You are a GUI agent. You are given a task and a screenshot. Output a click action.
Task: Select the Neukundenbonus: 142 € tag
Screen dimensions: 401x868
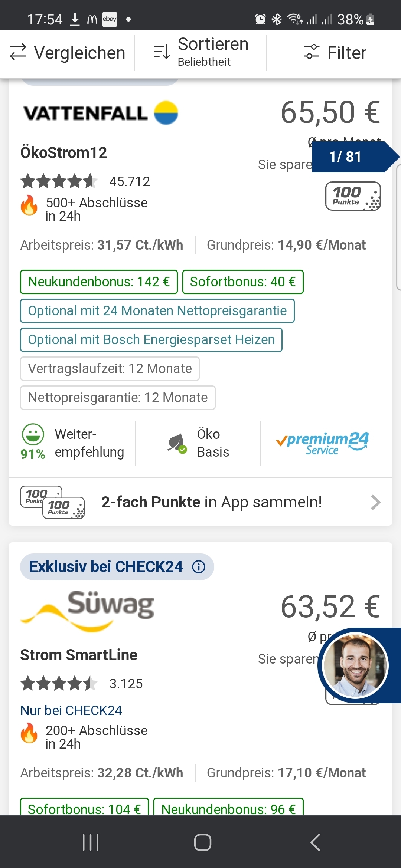pos(99,282)
